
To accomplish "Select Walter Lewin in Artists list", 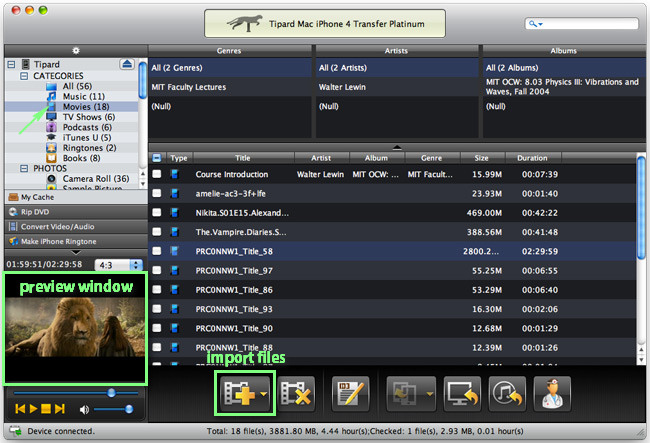I will [x=397, y=87].
